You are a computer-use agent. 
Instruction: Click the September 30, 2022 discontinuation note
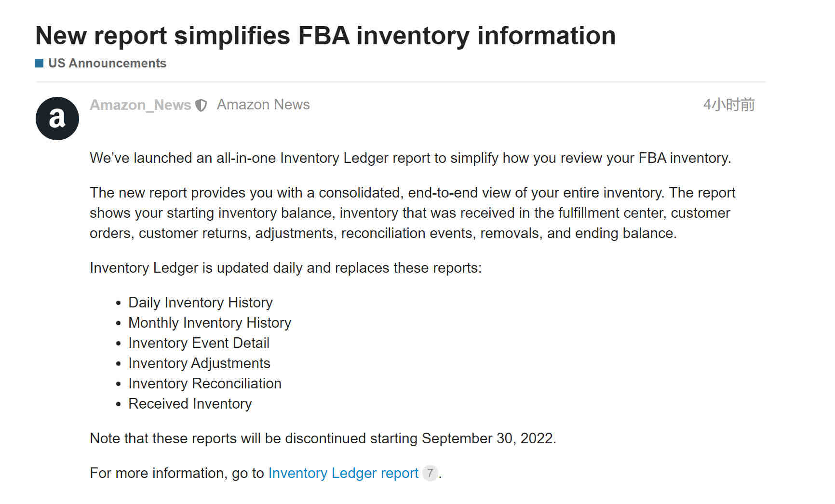[323, 438]
